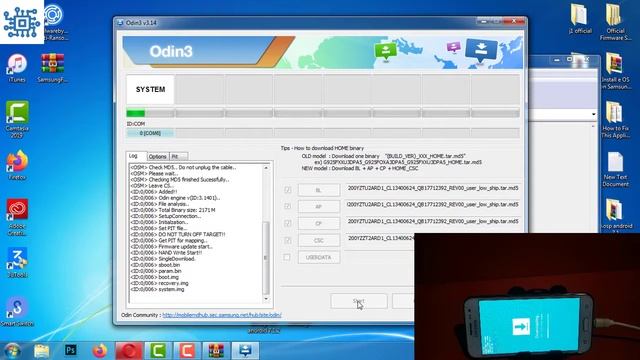Click the SYSTEM status box
640x360 pixels.
point(150,89)
